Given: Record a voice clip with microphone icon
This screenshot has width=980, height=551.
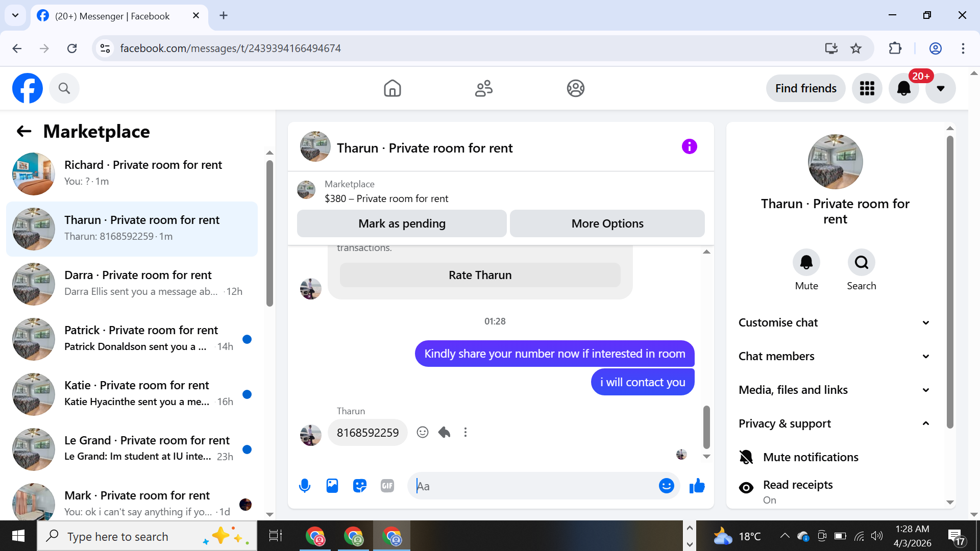Looking at the screenshot, I should (305, 486).
